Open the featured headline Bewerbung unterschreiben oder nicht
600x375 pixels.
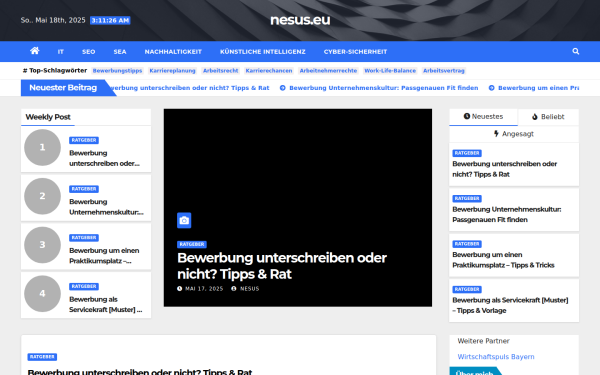coord(282,266)
